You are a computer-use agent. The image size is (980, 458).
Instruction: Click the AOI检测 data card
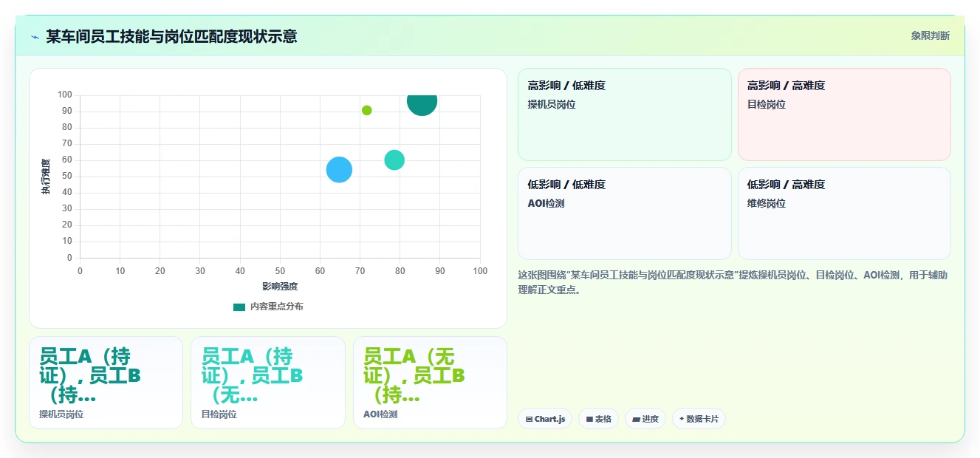coord(430,383)
